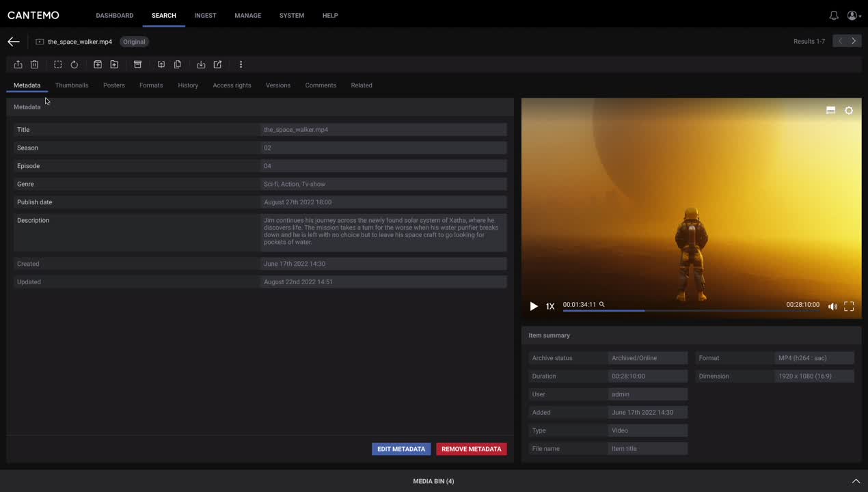Switch to the Related tab
Image resolution: width=868 pixels, height=492 pixels.
(362, 85)
